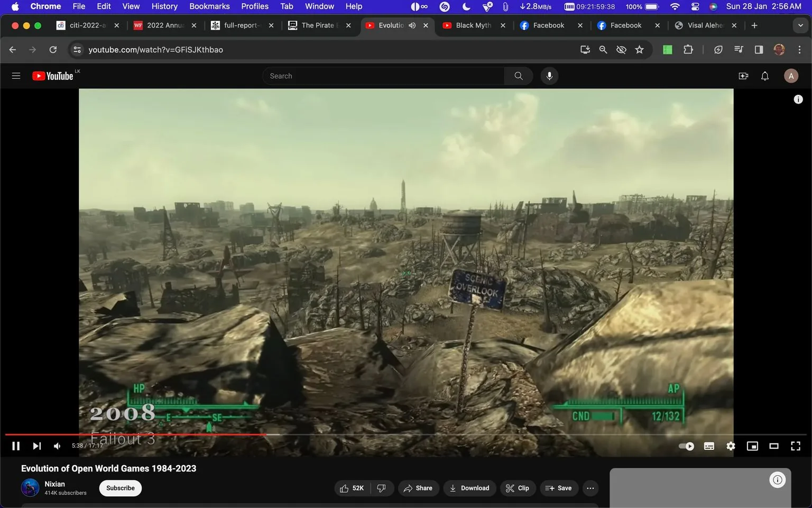Viewport: 812px width, 508px height.
Task: Switch to theater mode
Action: [x=774, y=446]
